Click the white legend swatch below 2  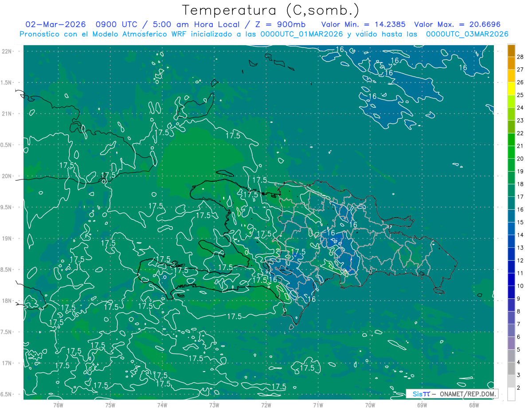pyautogui.click(x=511, y=394)
